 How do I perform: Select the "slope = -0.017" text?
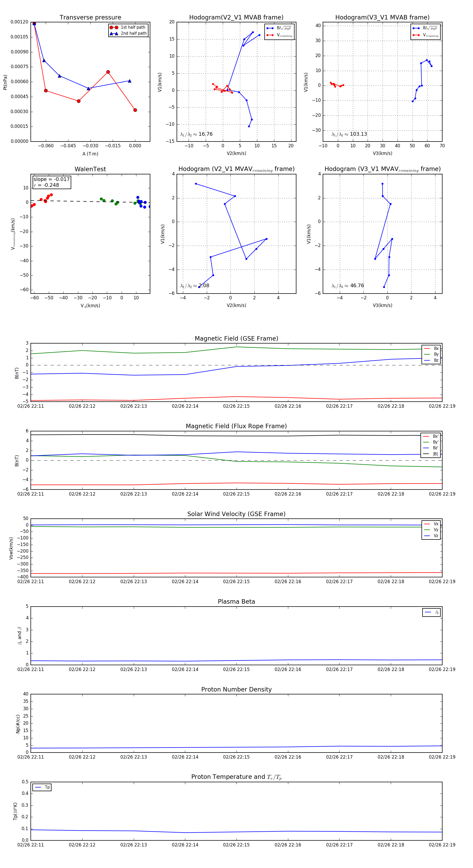click(x=52, y=179)
